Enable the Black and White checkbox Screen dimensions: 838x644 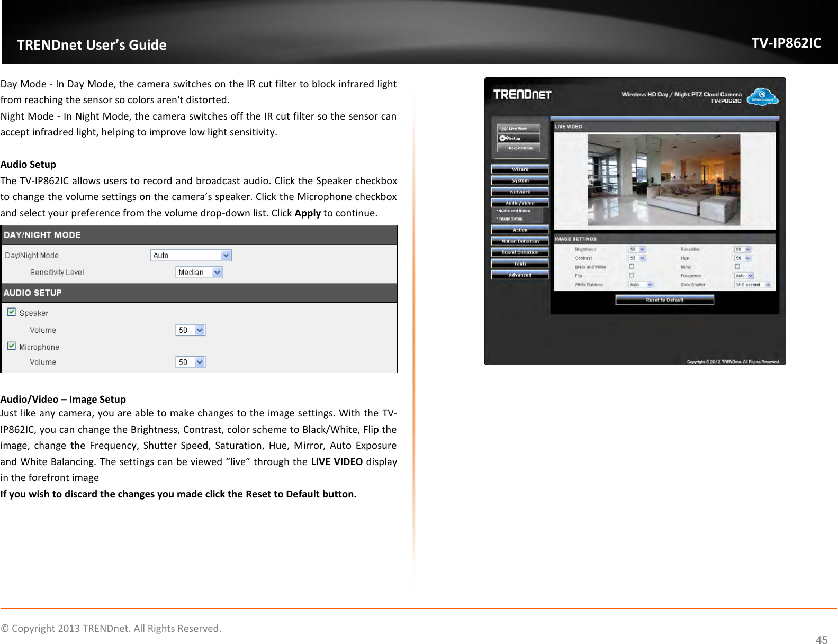632,266
